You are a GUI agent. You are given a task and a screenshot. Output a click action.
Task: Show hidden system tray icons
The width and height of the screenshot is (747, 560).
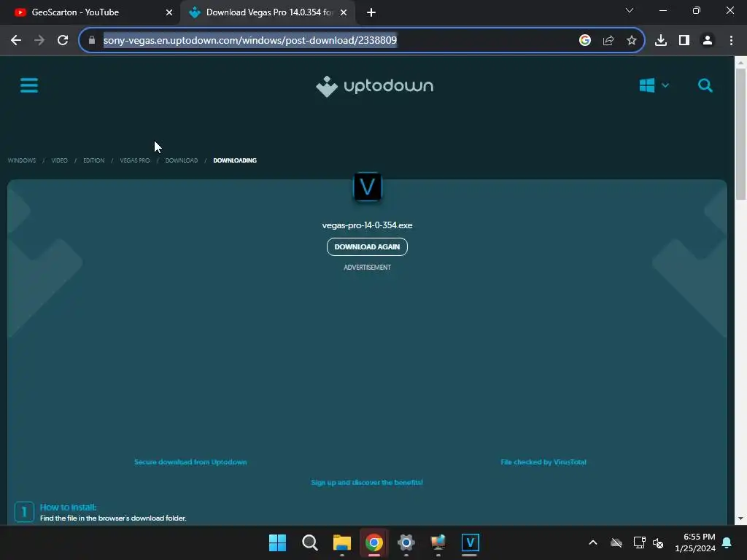point(593,542)
